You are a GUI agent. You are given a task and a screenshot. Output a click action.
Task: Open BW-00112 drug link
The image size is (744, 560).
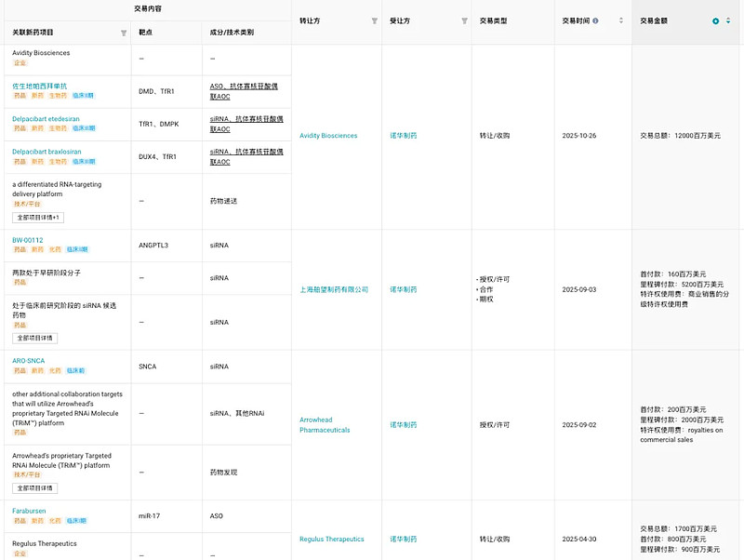28,240
